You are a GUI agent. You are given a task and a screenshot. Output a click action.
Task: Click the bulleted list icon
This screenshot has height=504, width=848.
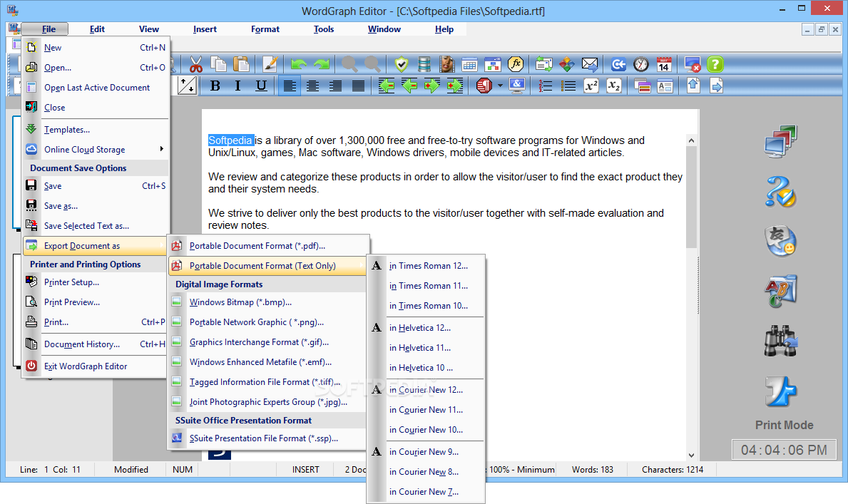point(568,86)
